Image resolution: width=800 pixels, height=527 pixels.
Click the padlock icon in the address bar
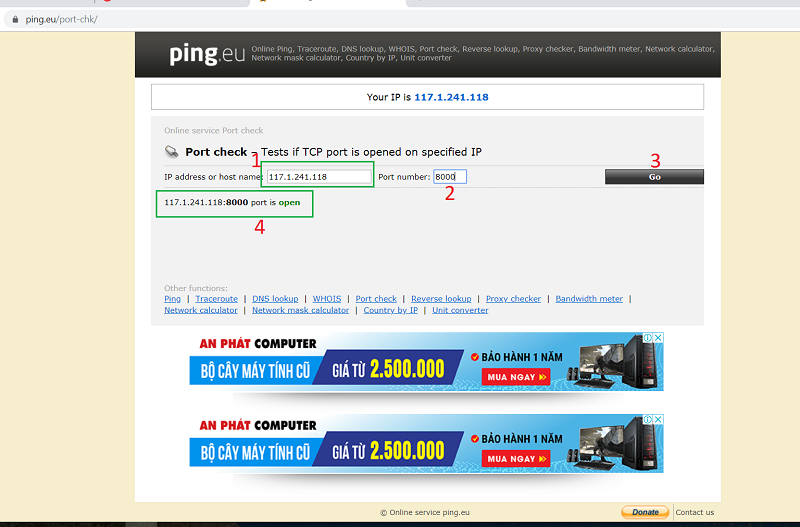coord(15,19)
